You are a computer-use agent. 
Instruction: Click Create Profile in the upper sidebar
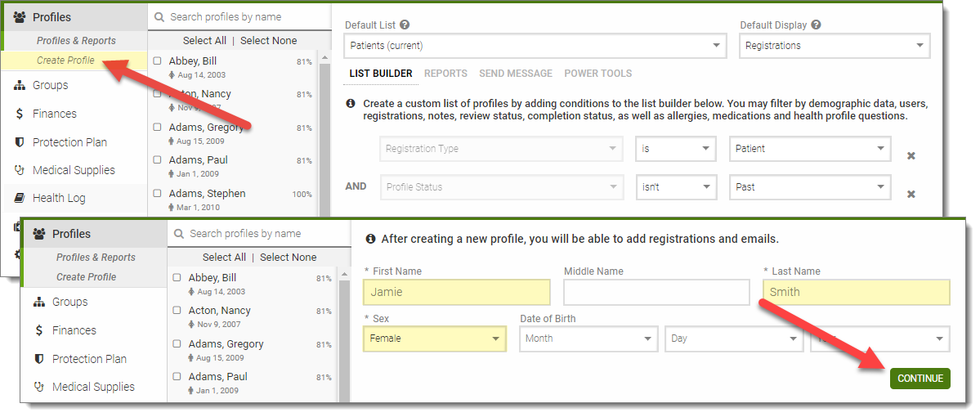tap(65, 61)
